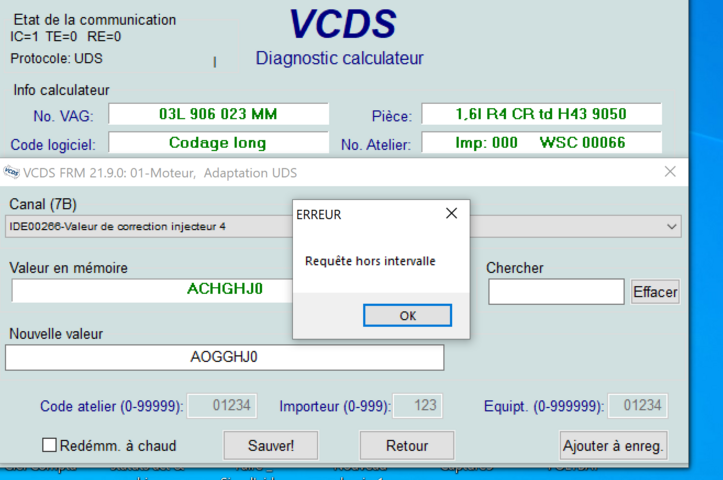Close the ERREUR dialog with its X

tap(451, 213)
